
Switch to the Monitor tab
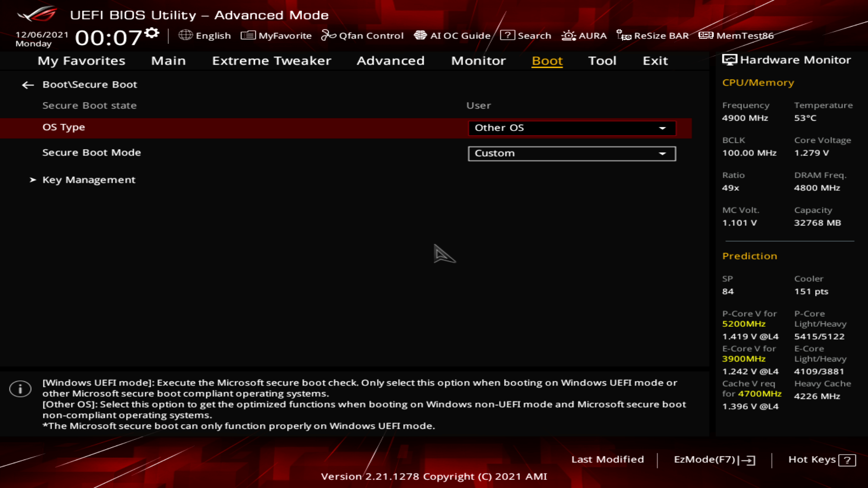click(478, 61)
